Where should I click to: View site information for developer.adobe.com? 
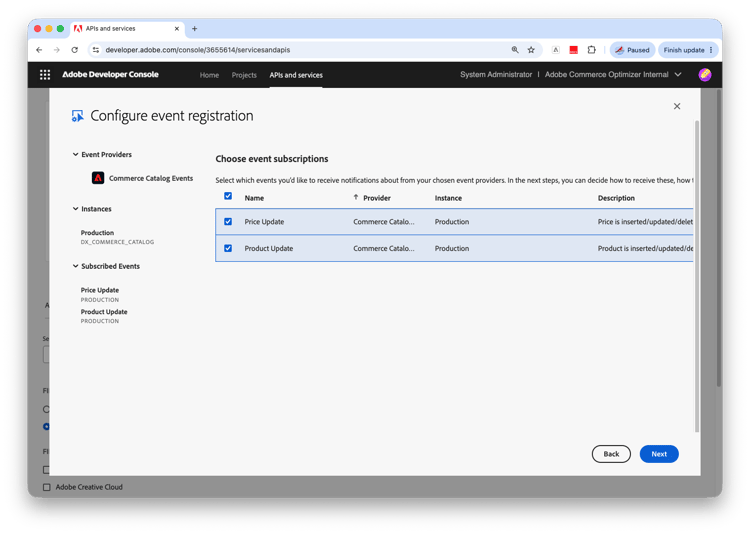tap(96, 50)
